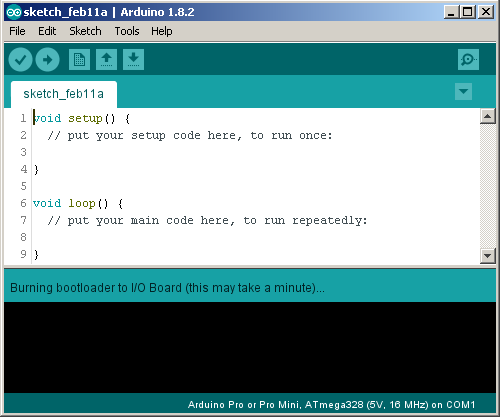The width and height of the screenshot is (500, 417).
Task: Save the sketch with the down-arrow icon
Action: pos(133,60)
